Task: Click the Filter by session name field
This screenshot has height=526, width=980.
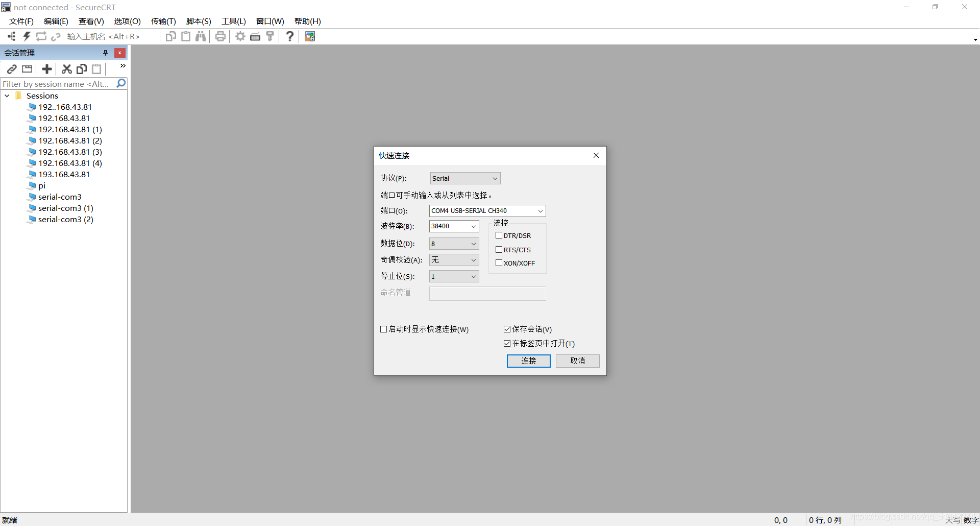Action: click(59, 84)
